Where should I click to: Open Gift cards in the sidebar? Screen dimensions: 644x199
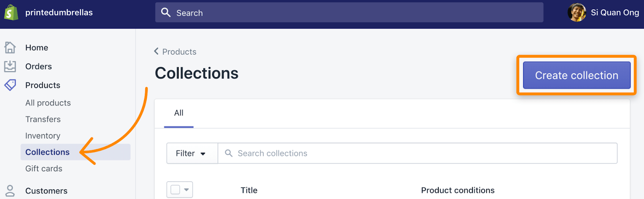(x=43, y=168)
